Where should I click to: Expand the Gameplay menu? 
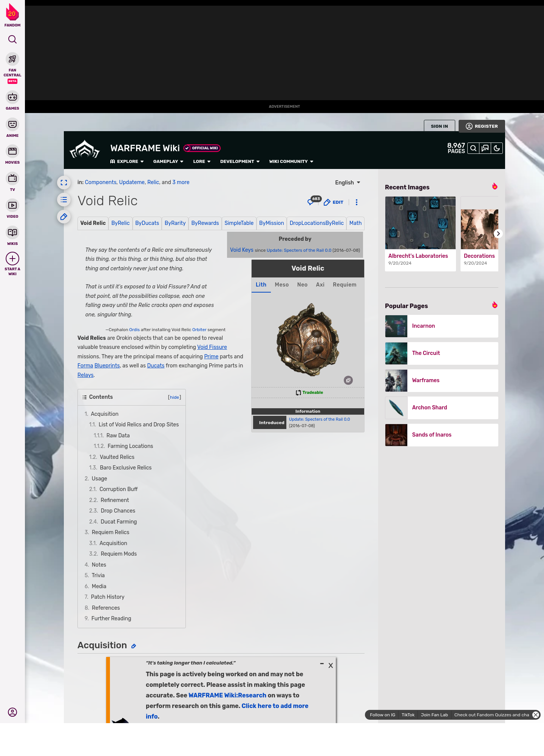click(x=168, y=161)
